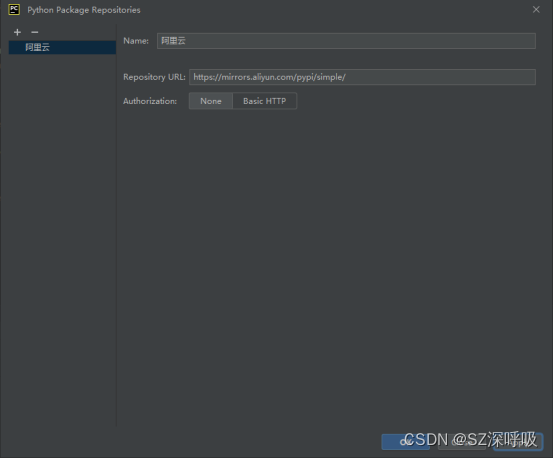Screen dimensions: 554x458
Task: Set Authorization to None
Action: point(211,101)
